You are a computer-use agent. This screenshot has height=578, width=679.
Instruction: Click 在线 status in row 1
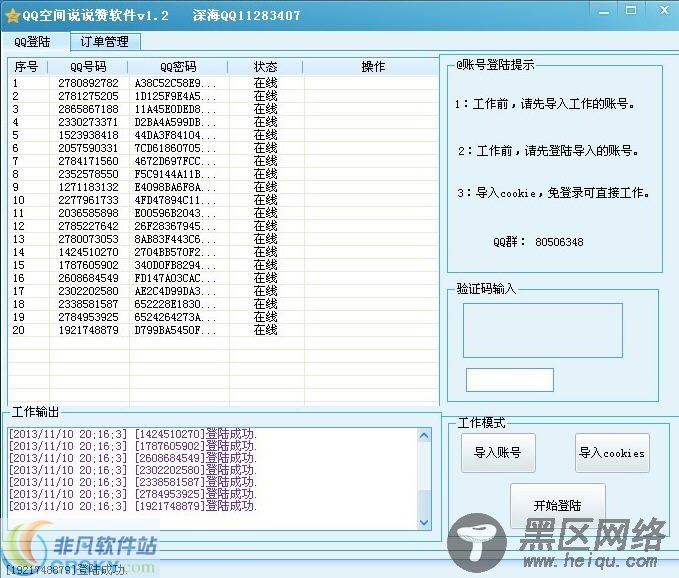(265, 83)
